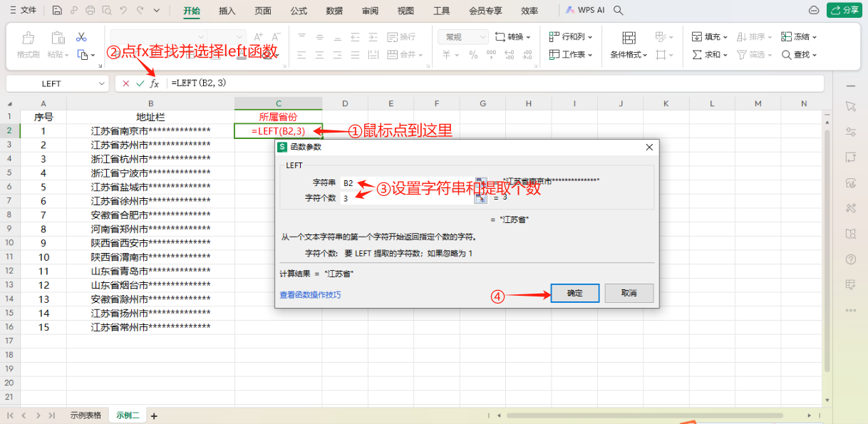The image size is (868, 424).
Task: Open the 文件 file menu
Action: (x=23, y=11)
